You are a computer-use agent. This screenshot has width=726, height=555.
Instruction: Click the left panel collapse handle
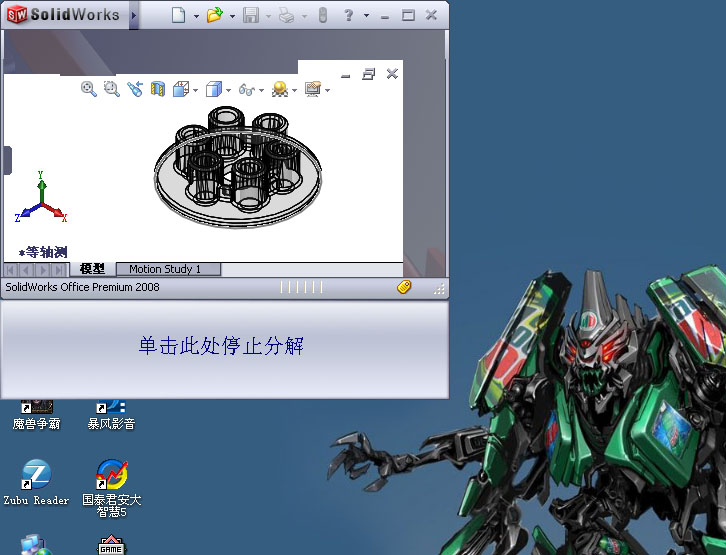coord(7,160)
